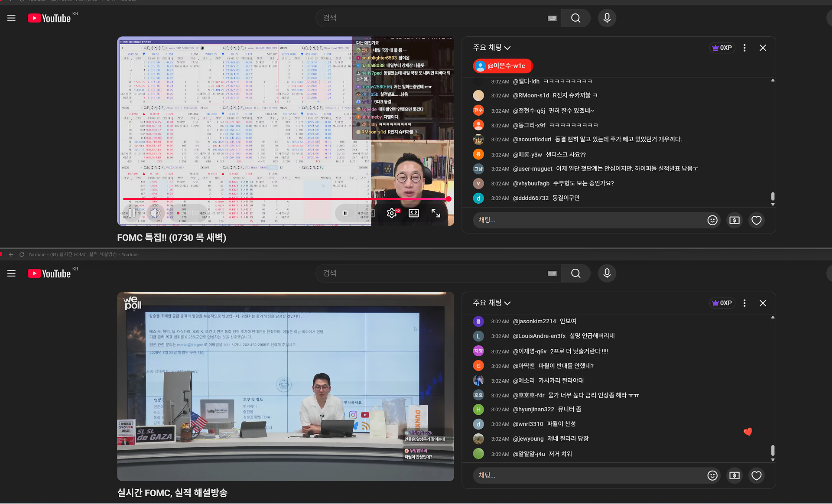This screenshot has width=832, height=504.
Task: Open the bottom chat three-dot options menu
Action: click(744, 303)
